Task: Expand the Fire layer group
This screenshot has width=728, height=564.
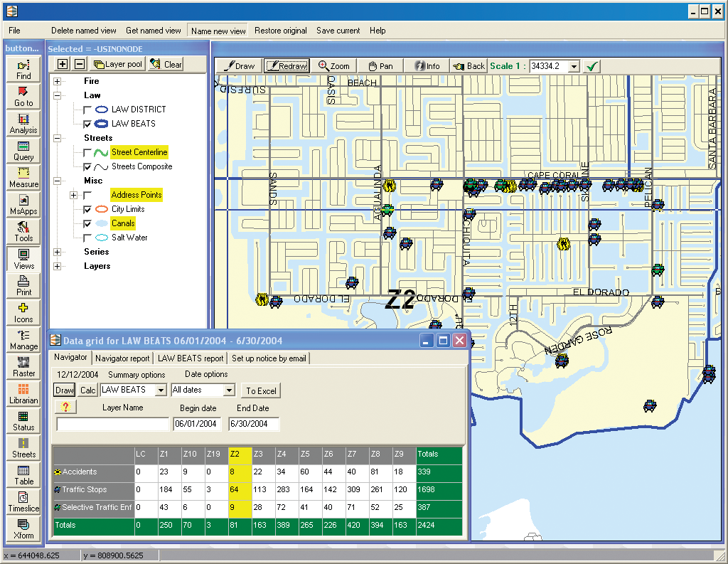Action: point(57,81)
